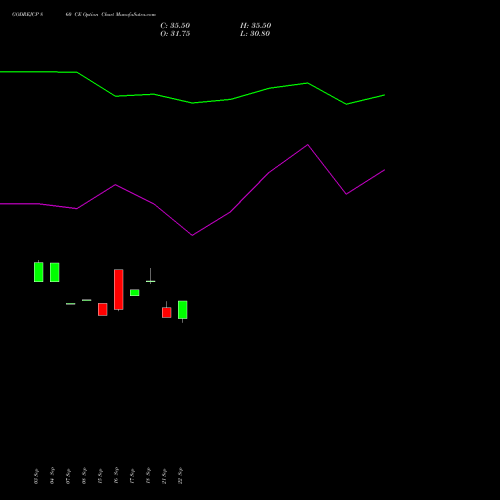This screenshot has height=500, width=500.
Task: Click the open value O: 31.75
Action: point(175,34)
